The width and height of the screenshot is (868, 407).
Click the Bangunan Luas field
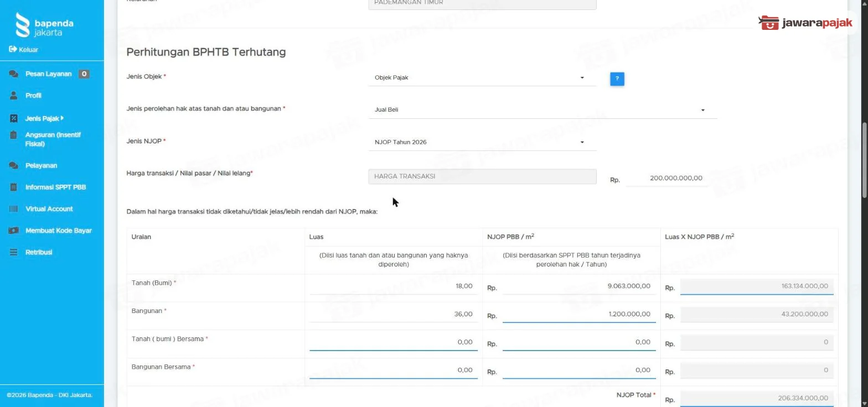coord(394,315)
